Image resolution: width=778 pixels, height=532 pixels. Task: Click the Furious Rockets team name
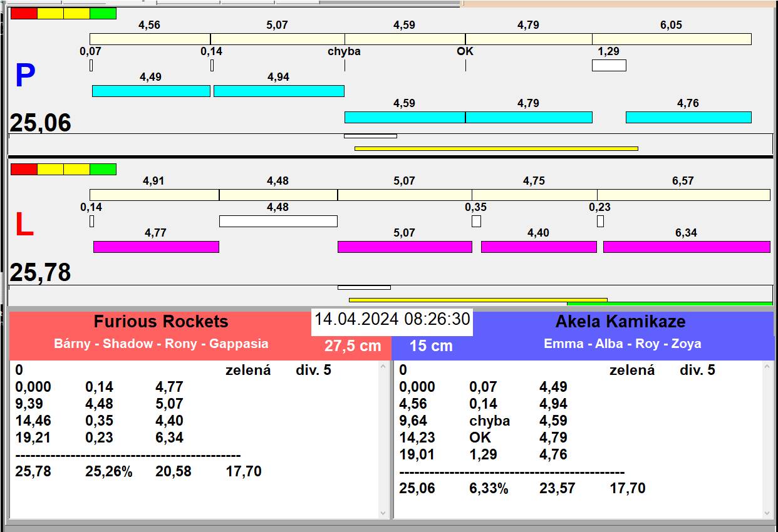pyautogui.click(x=161, y=322)
